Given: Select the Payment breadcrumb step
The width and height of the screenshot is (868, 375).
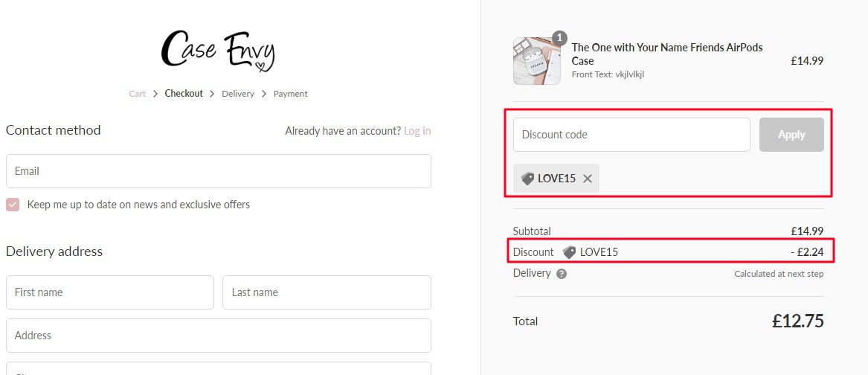Looking at the screenshot, I should (290, 94).
